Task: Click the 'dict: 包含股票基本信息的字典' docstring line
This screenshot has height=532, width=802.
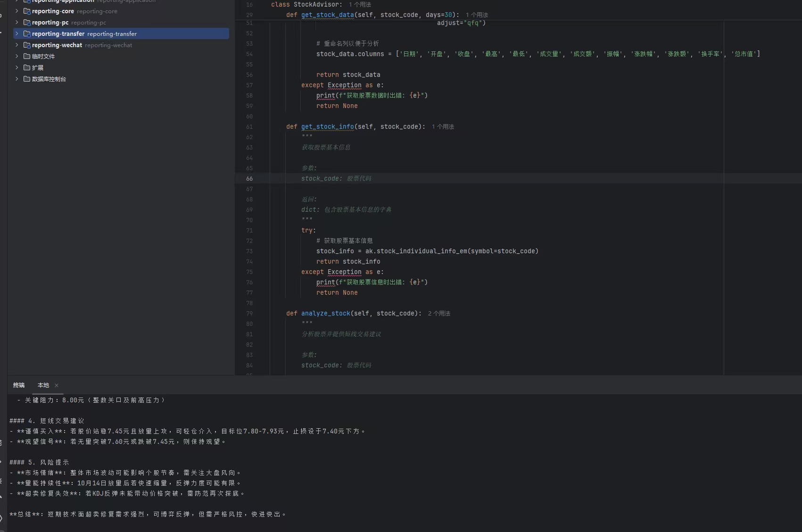Action: click(347, 210)
